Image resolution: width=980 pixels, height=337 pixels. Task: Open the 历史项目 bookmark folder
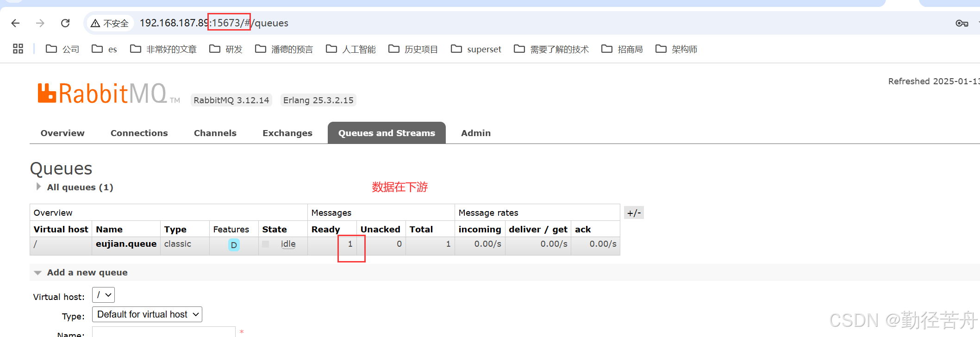tap(413, 49)
